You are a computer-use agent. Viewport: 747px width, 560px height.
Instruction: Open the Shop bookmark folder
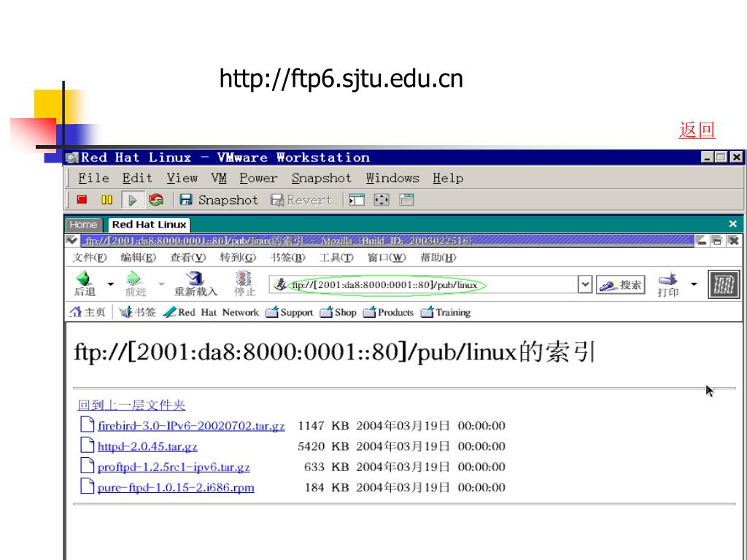(338, 312)
